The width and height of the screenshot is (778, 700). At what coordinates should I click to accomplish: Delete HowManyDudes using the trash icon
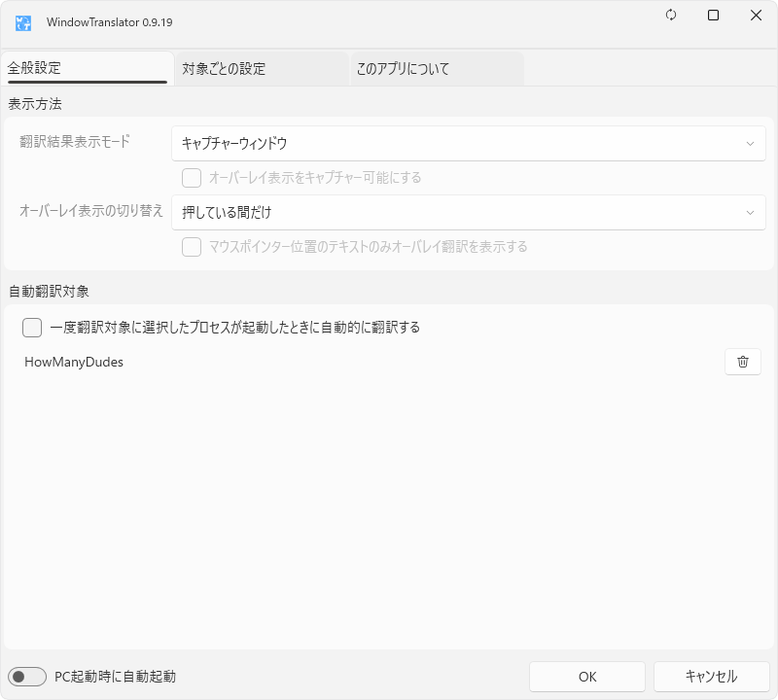click(x=742, y=362)
